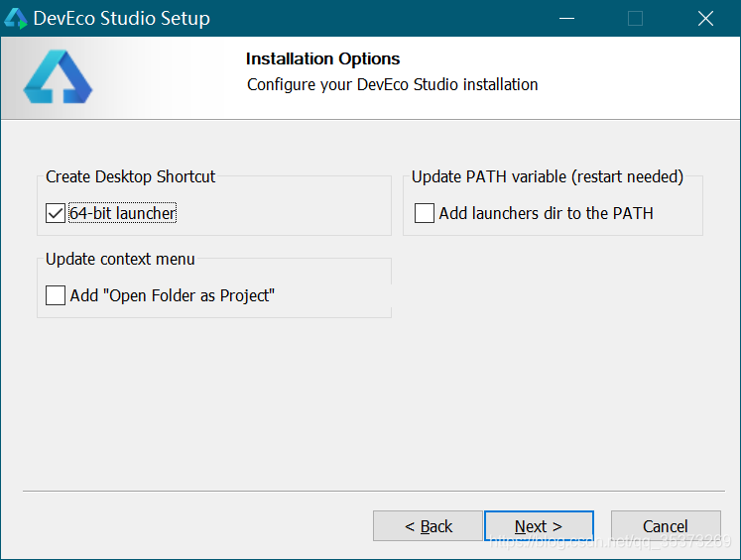Go to the Next installation step
The height and width of the screenshot is (560, 741).
[x=539, y=526]
